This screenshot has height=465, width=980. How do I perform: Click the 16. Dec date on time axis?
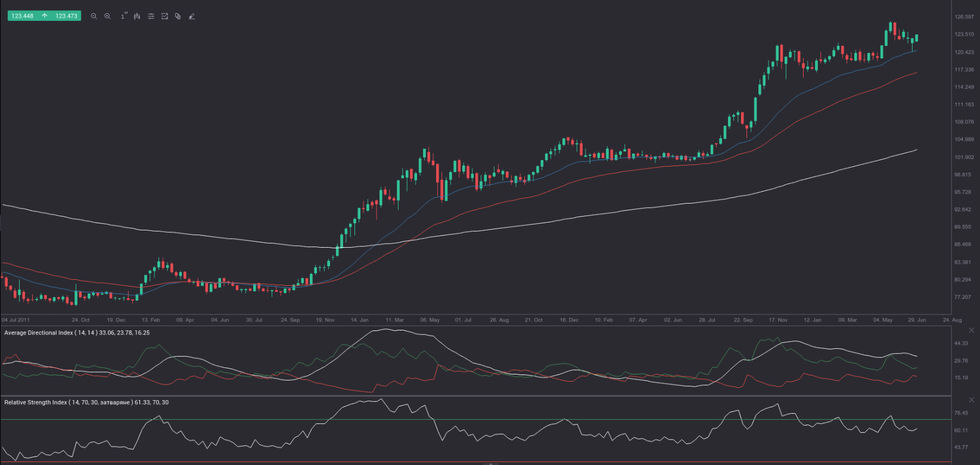pos(569,320)
